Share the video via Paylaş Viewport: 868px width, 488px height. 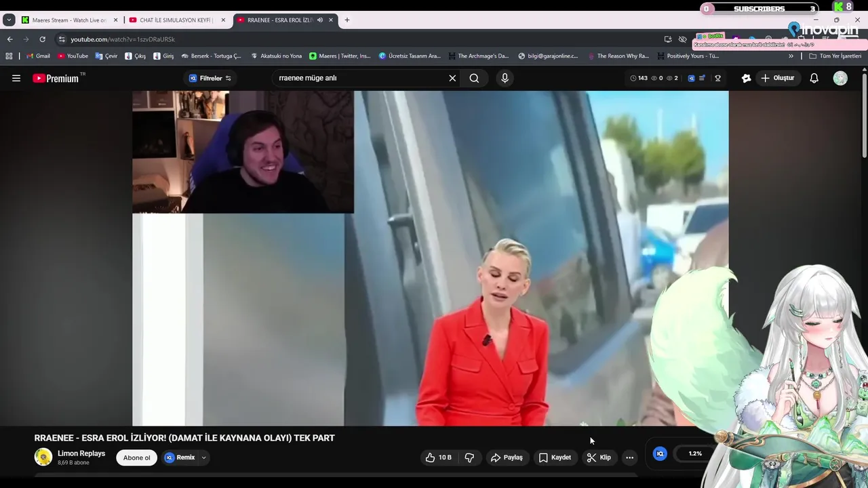[507, 457]
